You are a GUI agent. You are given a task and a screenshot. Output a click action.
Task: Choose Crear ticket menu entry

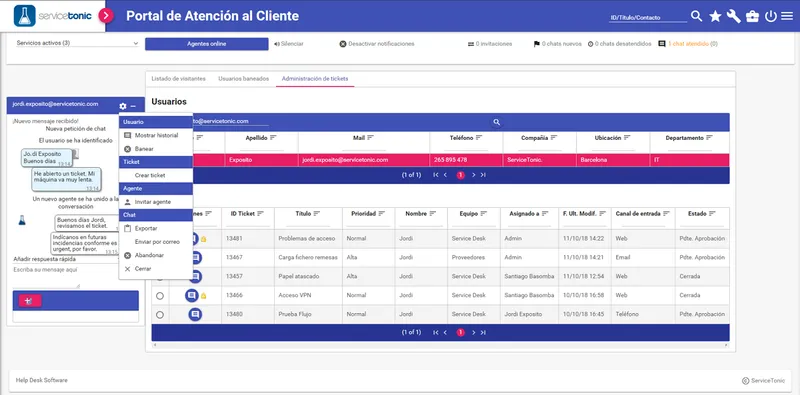click(x=156, y=175)
